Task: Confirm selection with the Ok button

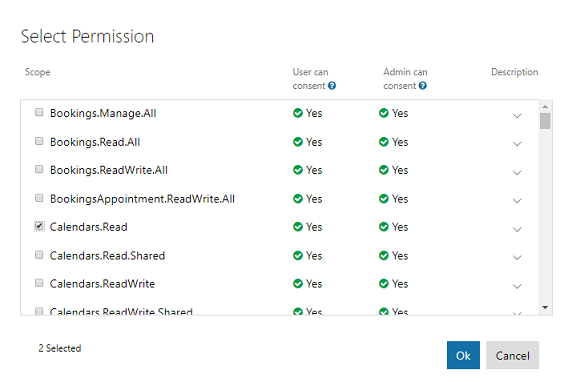Action: click(463, 355)
